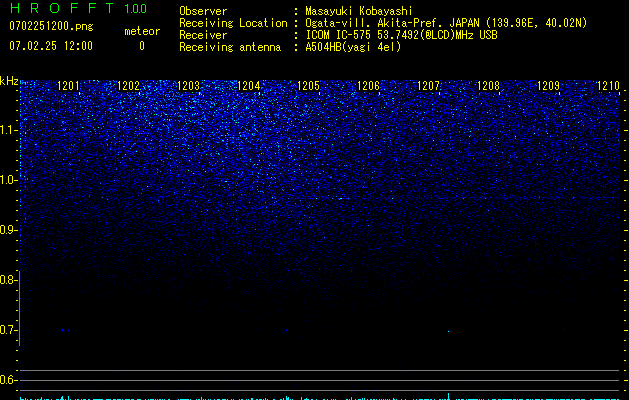Click the 0.6 kHz frequency label
The image size is (629, 400).
click(x=7, y=380)
